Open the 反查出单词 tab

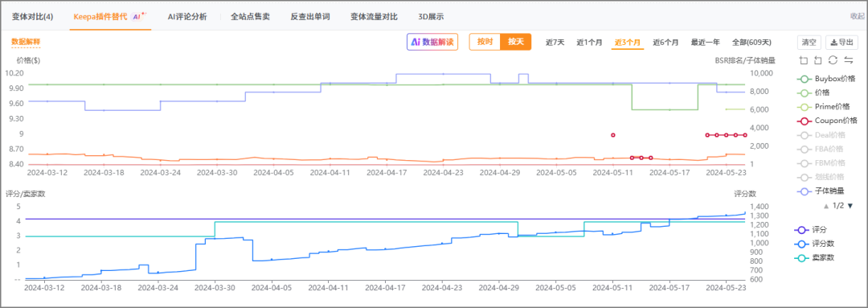click(310, 17)
